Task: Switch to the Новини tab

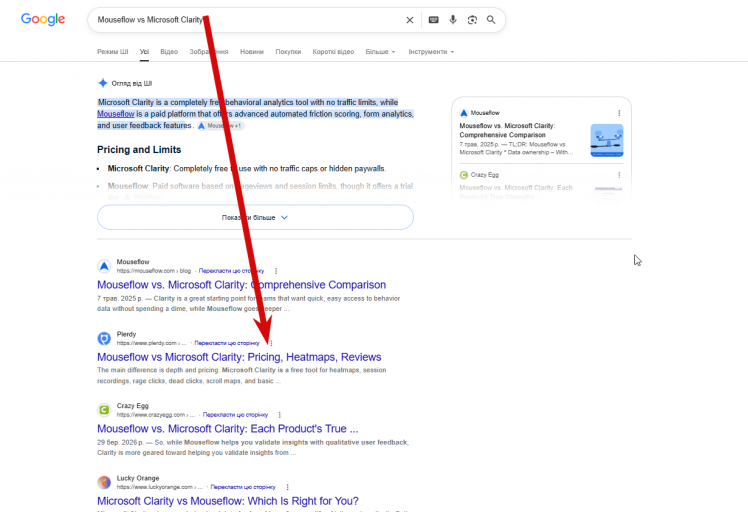Action: [252, 52]
